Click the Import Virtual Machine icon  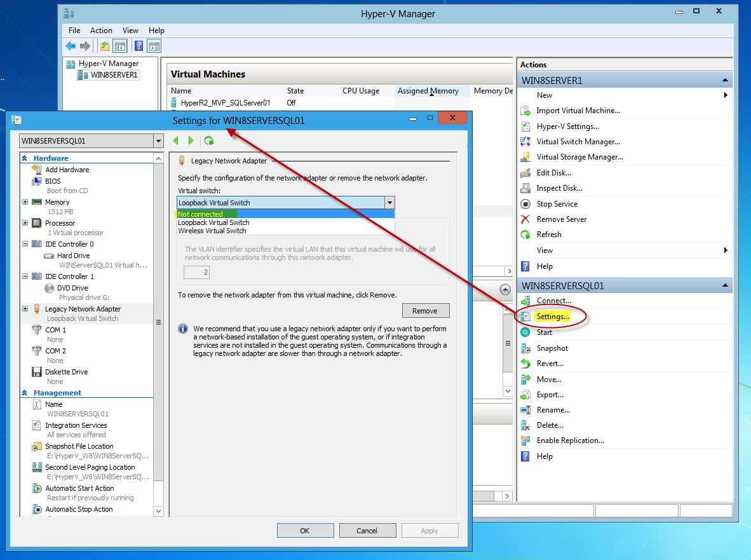525,111
